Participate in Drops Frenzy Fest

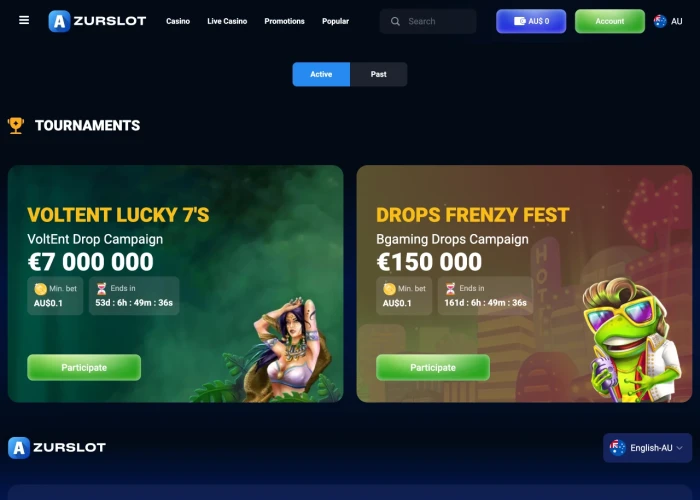(x=433, y=367)
